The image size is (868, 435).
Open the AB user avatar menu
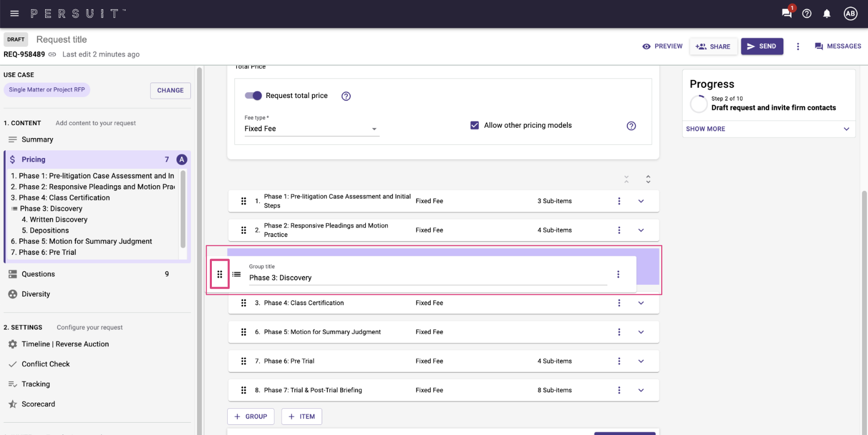(x=851, y=14)
